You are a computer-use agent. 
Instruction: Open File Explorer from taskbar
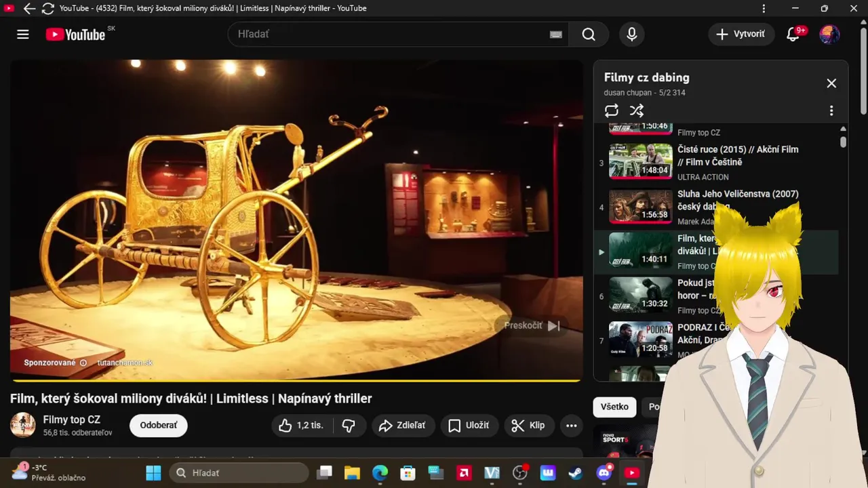click(351, 472)
